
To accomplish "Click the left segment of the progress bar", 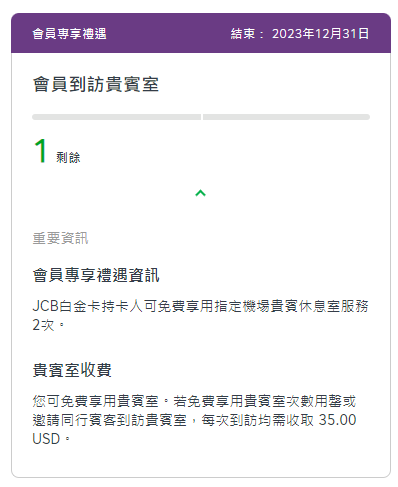I will point(117,117).
